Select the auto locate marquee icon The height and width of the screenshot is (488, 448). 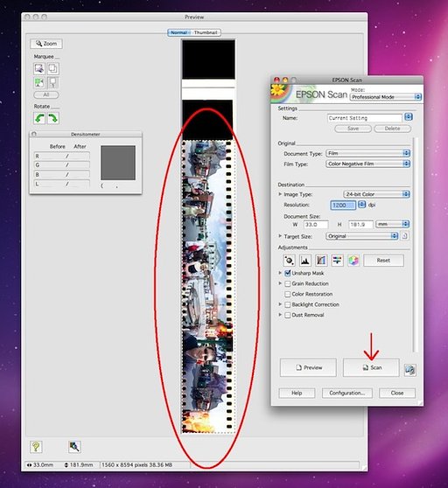point(39,68)
